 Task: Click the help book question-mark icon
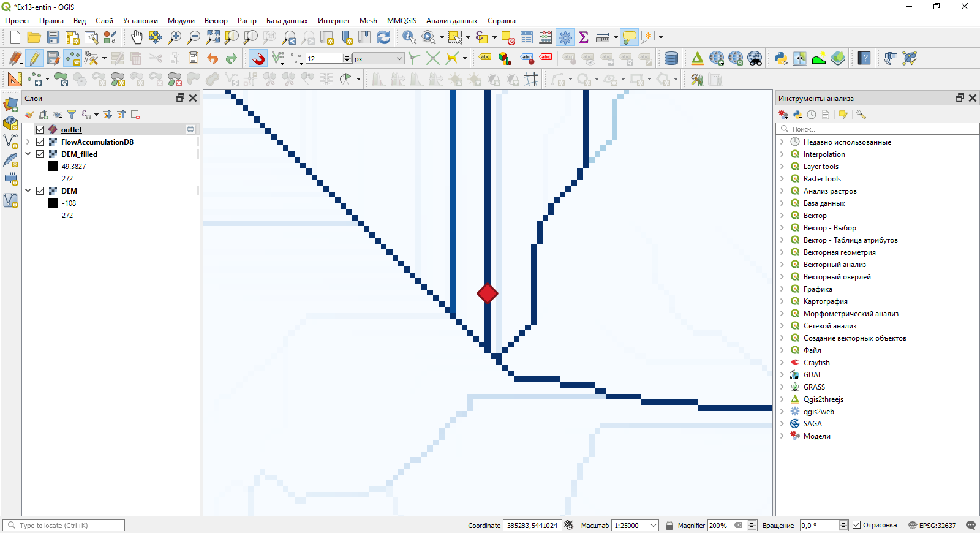pyautogui.click(x=864, y=58)
